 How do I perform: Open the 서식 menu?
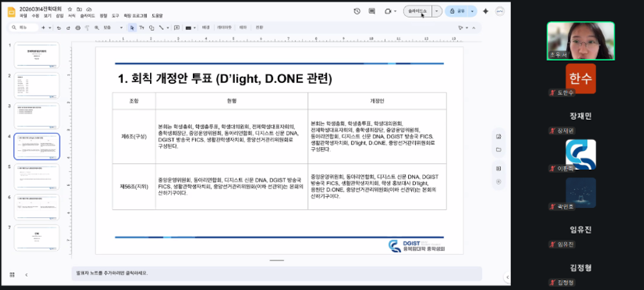pyautogui.click(x=71, y=16)
